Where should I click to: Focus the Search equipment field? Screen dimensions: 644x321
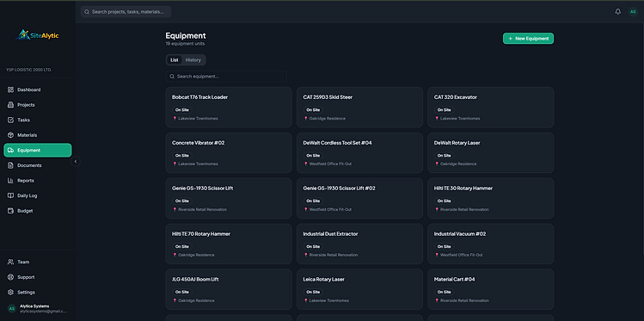pos(226,77)
